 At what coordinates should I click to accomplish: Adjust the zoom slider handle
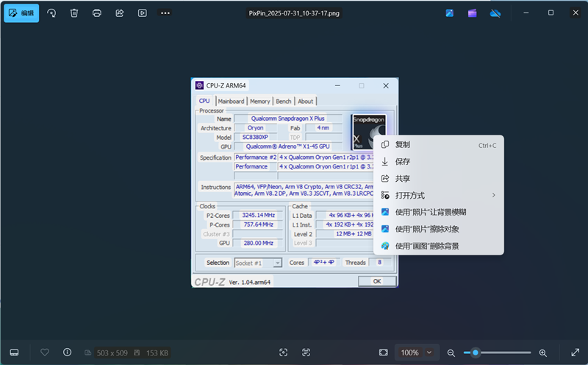(475, 352)
